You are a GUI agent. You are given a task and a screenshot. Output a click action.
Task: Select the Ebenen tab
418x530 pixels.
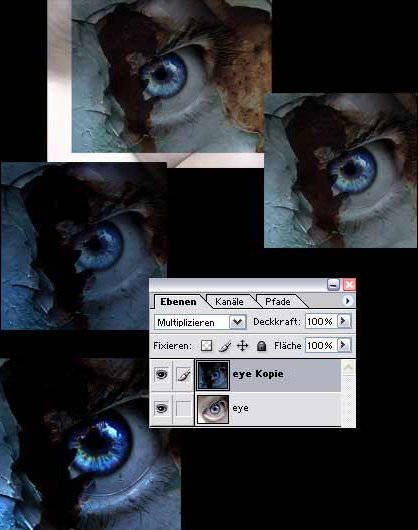coord(178,302)
